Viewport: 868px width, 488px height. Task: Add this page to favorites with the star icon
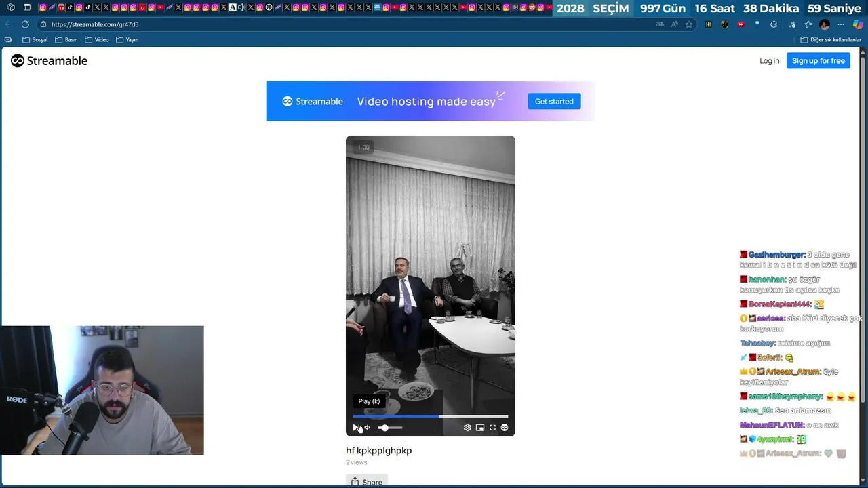click(x=689, y=24)
